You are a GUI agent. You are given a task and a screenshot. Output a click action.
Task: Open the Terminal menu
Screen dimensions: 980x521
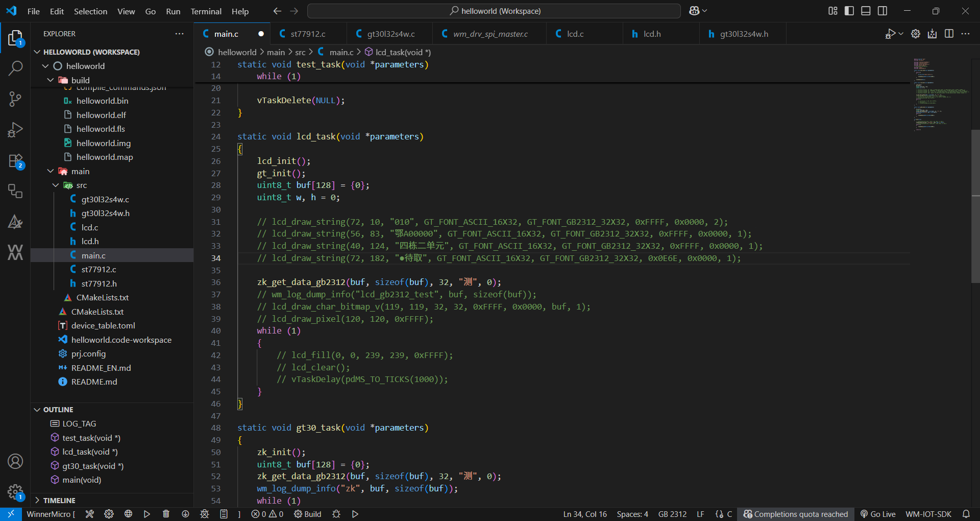pyautogui.click(x=206, y=11)
